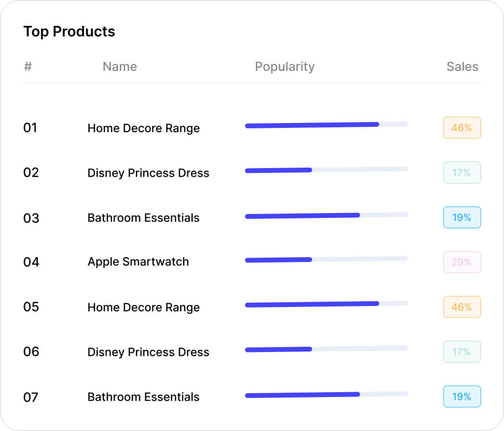The width and height of the screenshot is (504, 431).
Task: Select Home Decore Range in row 05
Action: (x=143, y=307)
